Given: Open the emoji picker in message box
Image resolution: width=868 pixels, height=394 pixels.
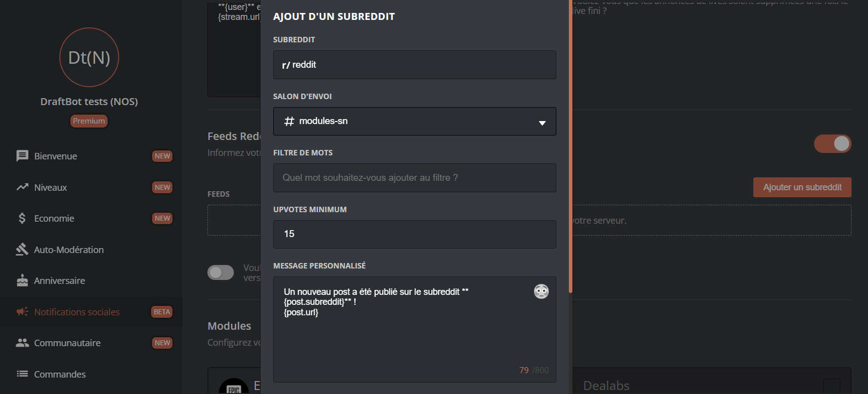Looking at the screenshot, I should pos(541,291).
